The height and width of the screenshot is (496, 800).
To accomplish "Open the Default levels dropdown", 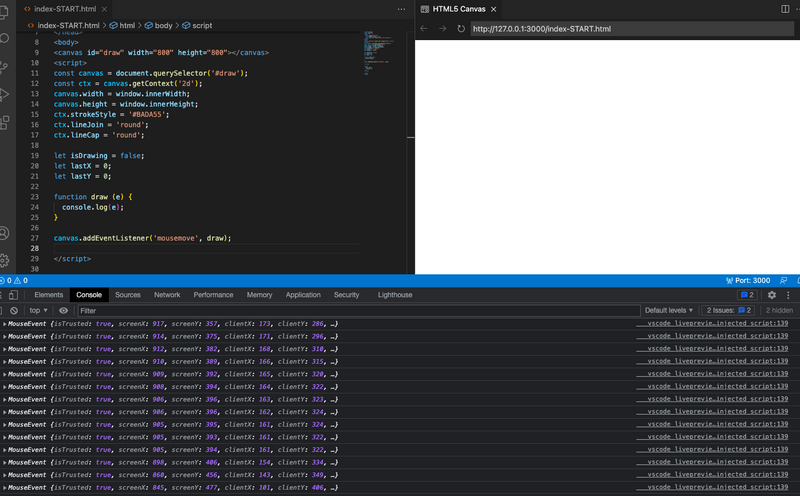I will [669, 311].
